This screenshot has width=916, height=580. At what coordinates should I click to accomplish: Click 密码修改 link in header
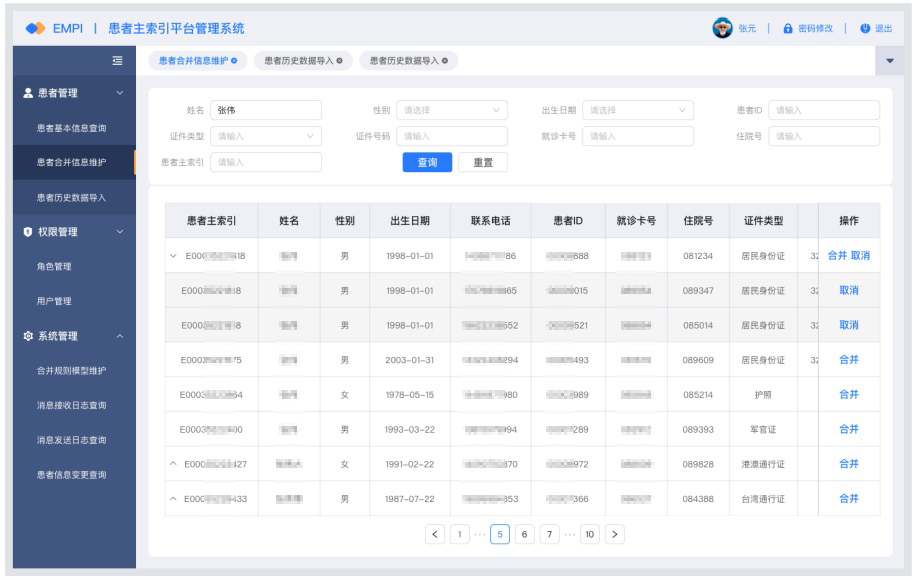[816, 29]
